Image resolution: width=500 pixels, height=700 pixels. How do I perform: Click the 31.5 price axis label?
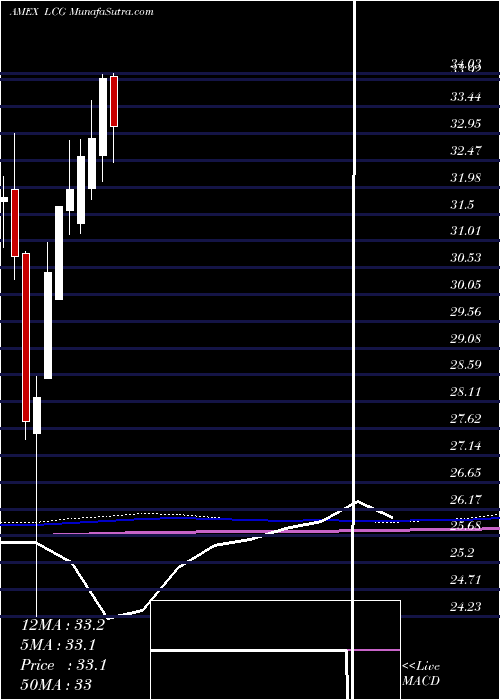coord(462,204)
